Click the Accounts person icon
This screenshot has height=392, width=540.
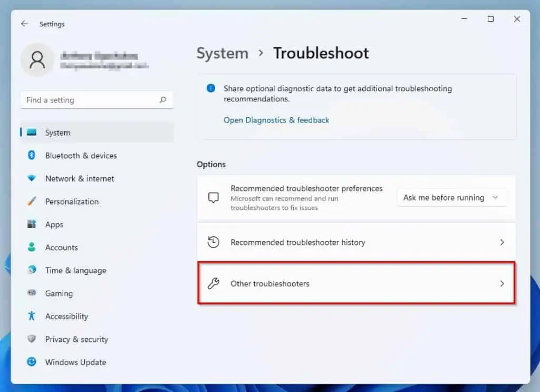[x=31, y=246]
